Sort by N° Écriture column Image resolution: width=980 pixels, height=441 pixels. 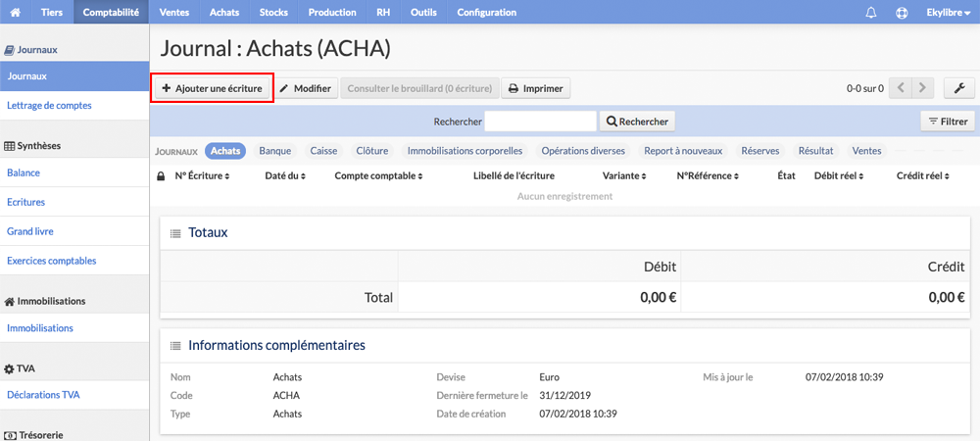202,176
